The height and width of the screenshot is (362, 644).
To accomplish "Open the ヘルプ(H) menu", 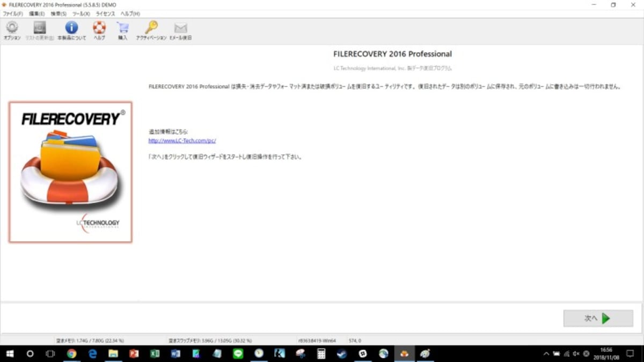I will pos(130,13).
